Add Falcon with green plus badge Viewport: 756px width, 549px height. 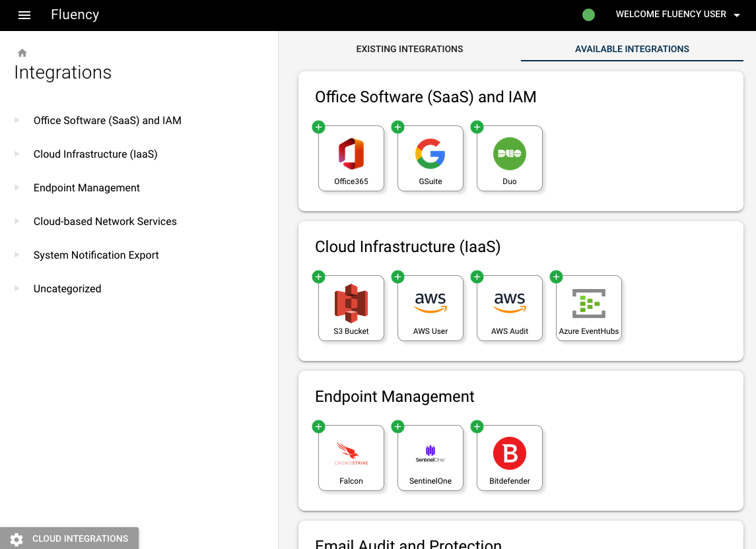tap(319, 426)
